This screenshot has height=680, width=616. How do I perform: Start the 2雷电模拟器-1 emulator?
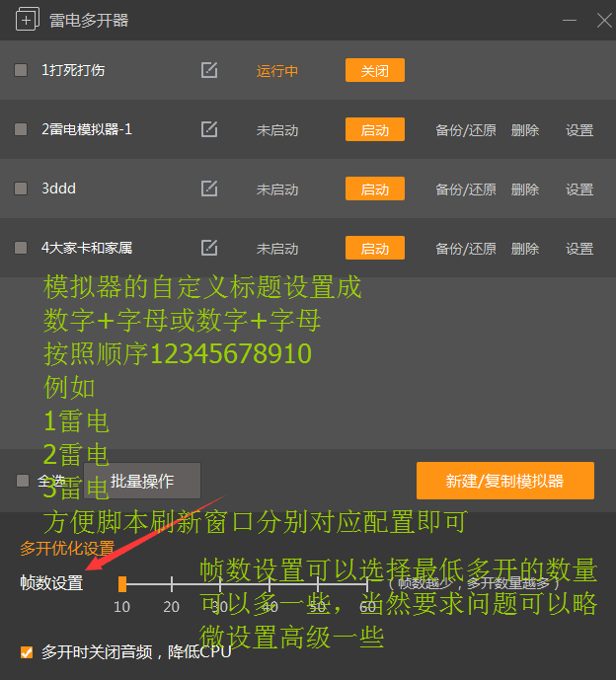375,129
